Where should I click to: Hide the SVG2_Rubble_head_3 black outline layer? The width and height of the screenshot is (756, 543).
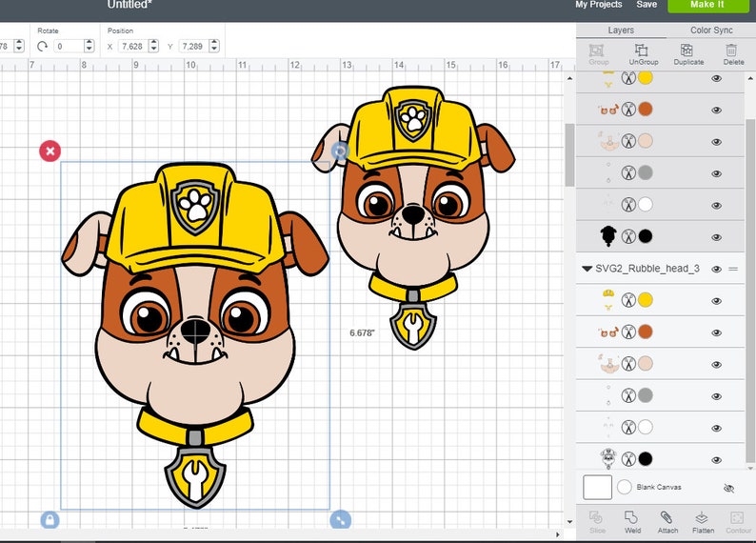click(x=716, y=460)
